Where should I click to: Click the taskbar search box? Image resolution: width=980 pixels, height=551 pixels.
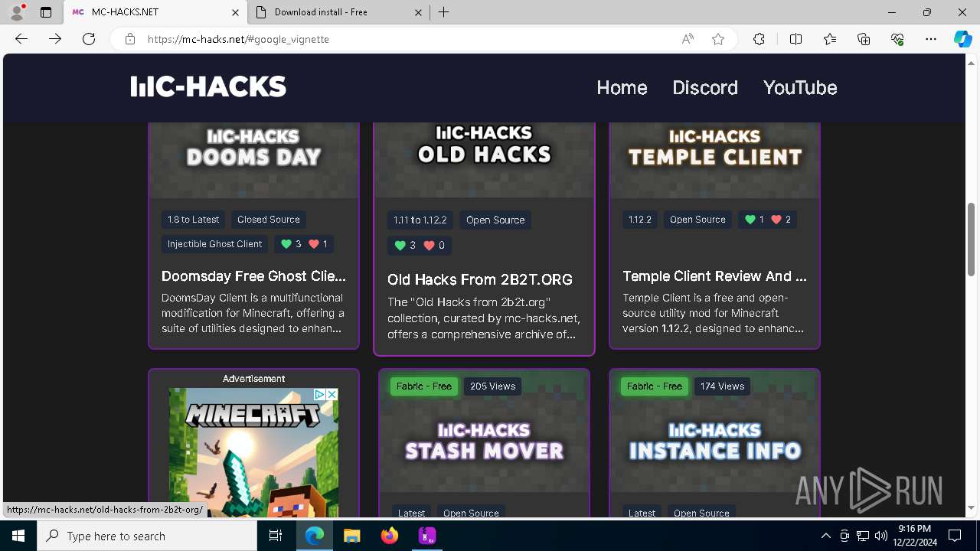[x=147, y=536]
